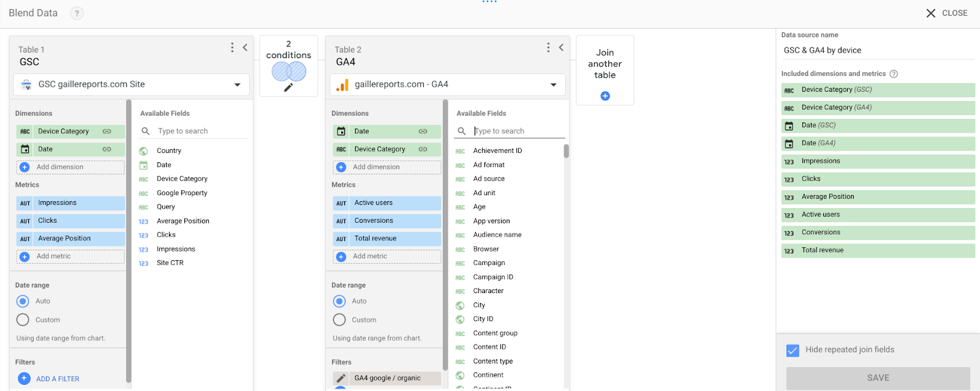
Task: Select City field with globe icon
Action: point(479,305)
